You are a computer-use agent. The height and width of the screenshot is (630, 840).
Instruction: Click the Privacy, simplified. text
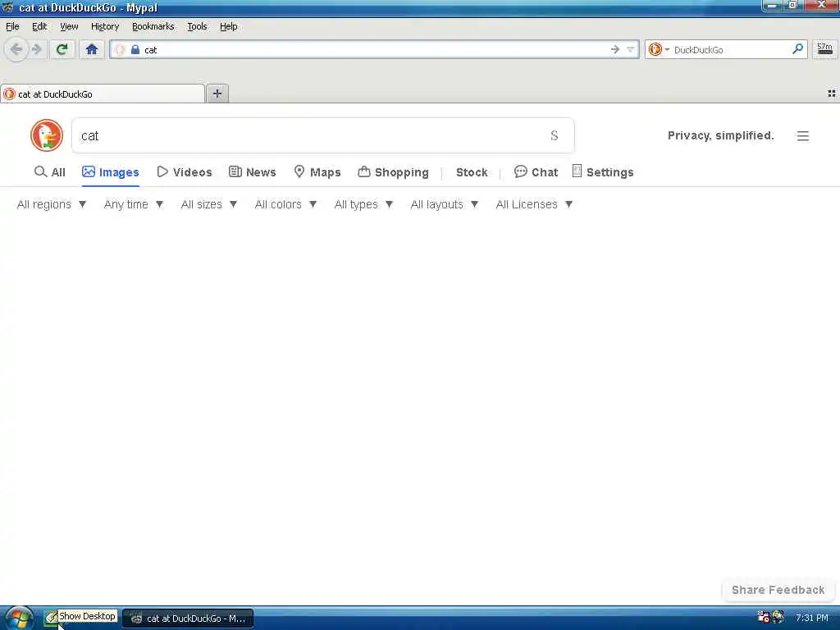pyautogui.click(x=720, y=135)
